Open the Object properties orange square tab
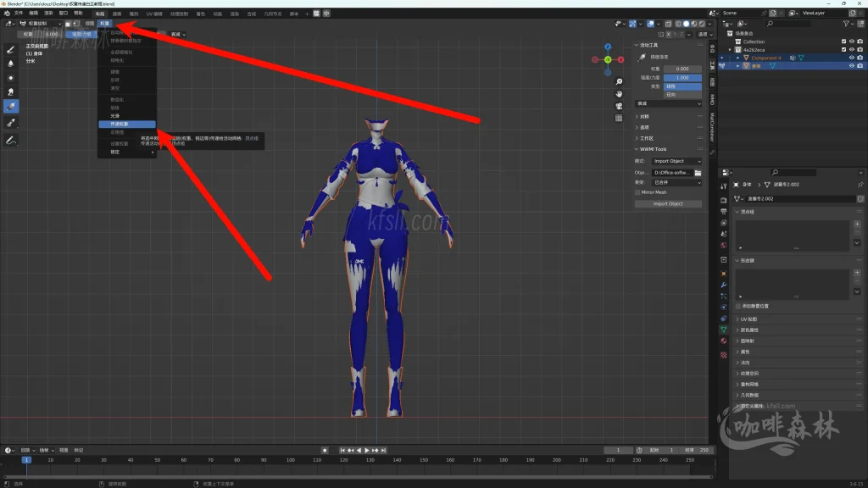Image resolution: width=868 pixels, height=488 pixels. [x=724, y=274]
